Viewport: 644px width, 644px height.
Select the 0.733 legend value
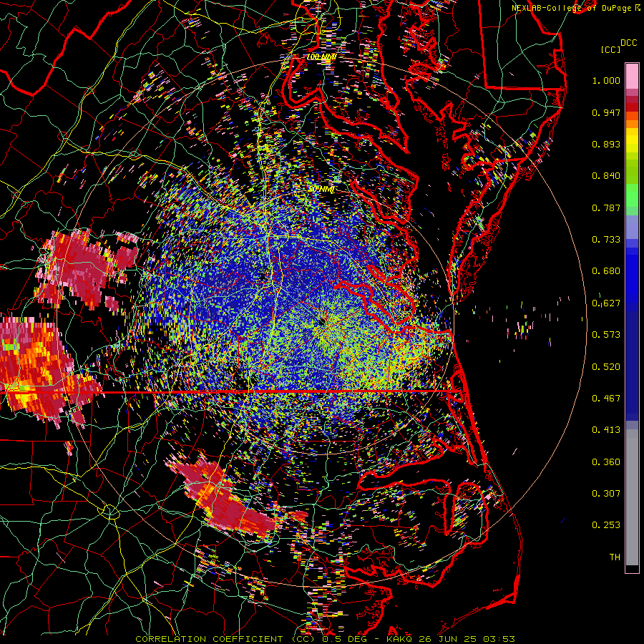click(606, 240)
